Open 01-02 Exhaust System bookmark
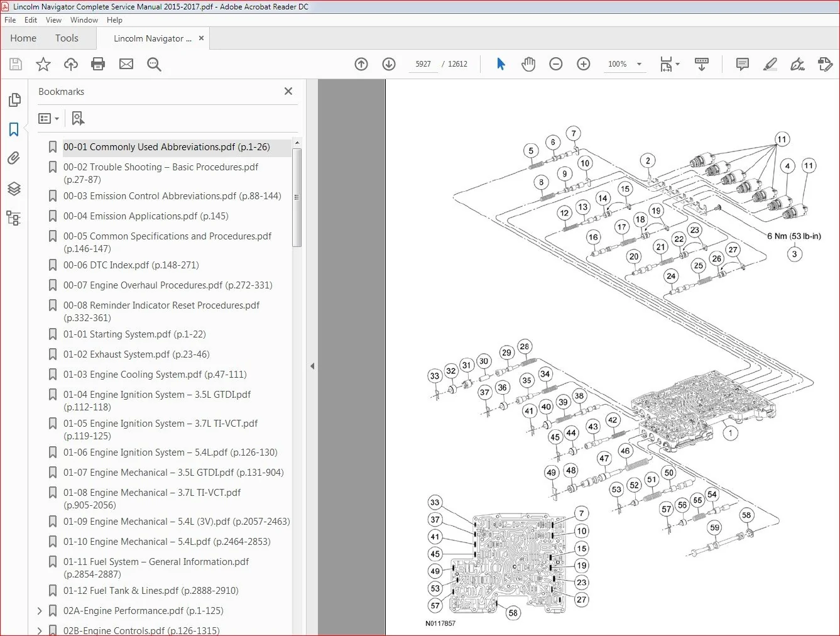 136,354
